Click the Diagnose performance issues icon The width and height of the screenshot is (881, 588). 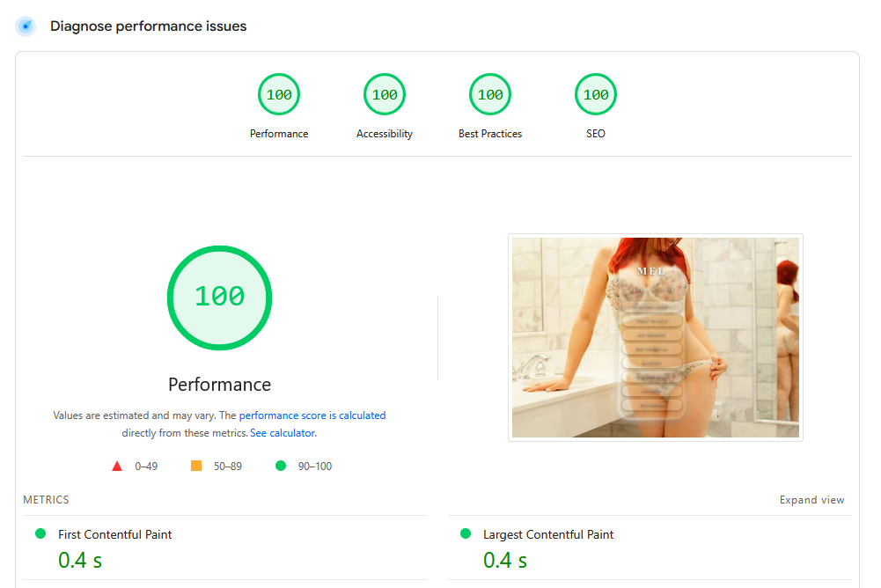point(26,26)
